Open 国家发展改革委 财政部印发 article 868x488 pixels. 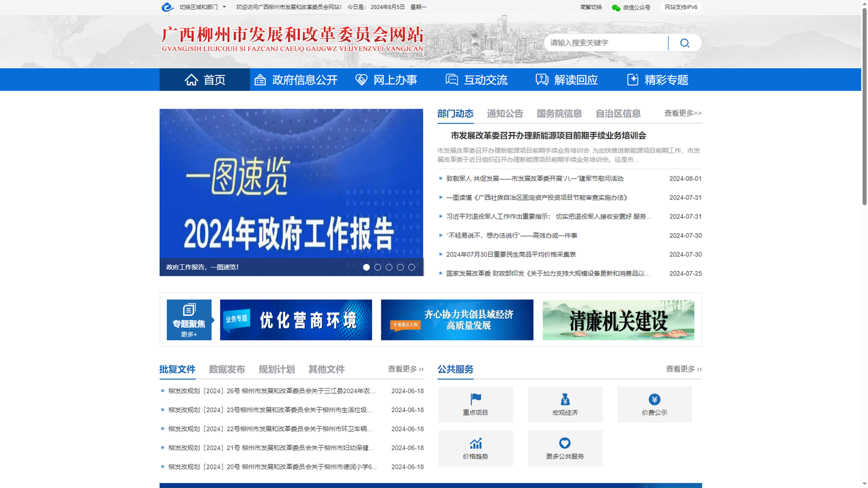(x=549, y=274)
